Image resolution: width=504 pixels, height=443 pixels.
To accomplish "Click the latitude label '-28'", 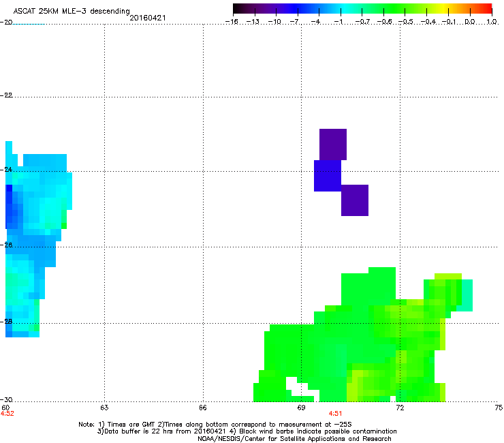I will pos(6,321).
